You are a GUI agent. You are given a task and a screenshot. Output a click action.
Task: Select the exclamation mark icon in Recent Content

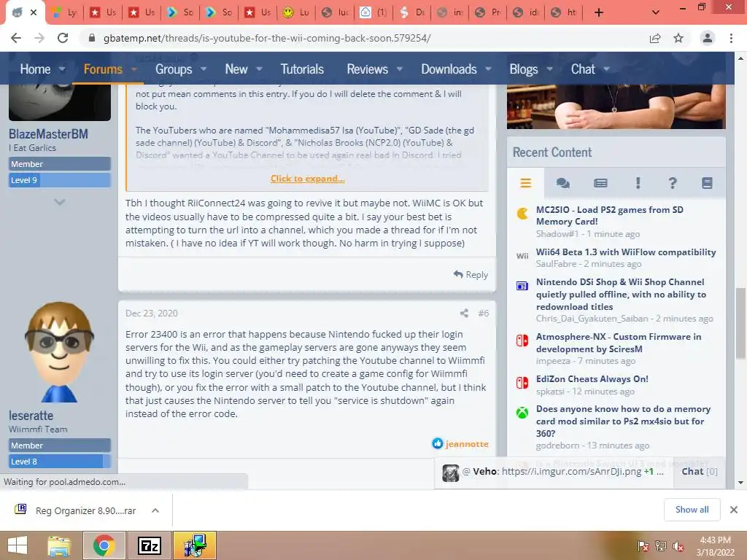click(638, 183)
